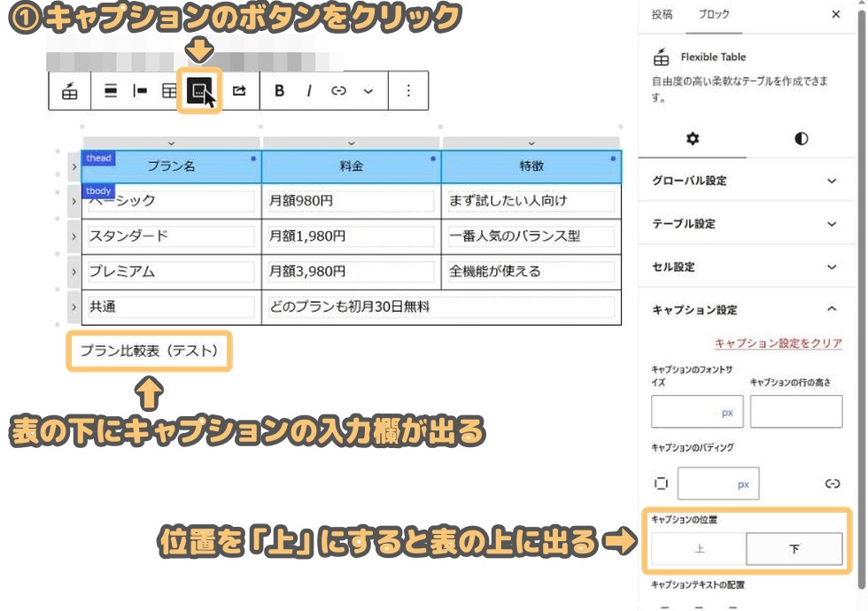Click the 共通 cell
Image resolution: width=868 pixels, height=611 pixels.
pyautogui.click(x=172, y=307)
